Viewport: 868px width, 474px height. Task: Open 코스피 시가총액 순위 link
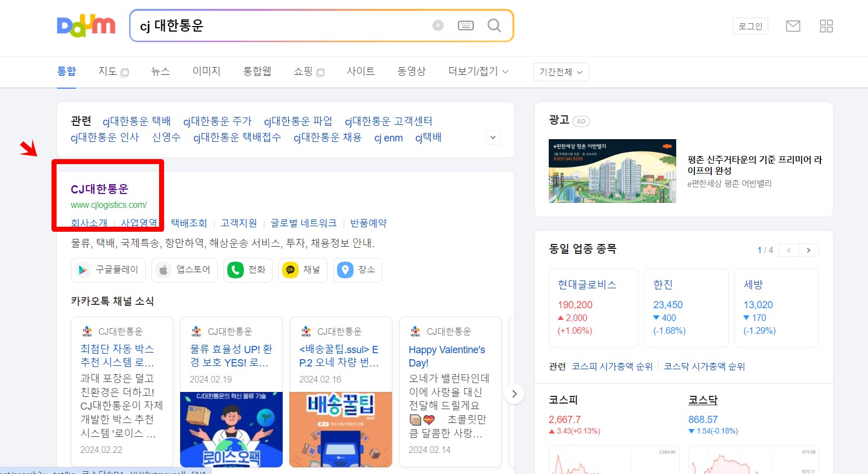(612, 366)
